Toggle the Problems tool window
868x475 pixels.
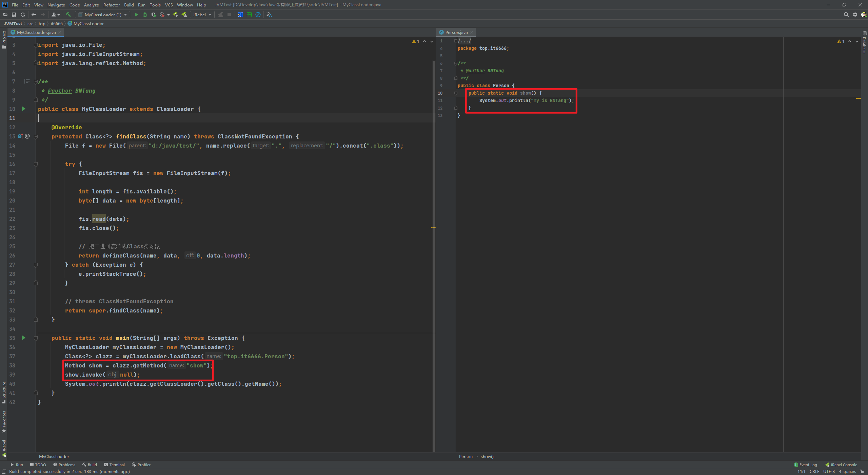coord(64,465)
